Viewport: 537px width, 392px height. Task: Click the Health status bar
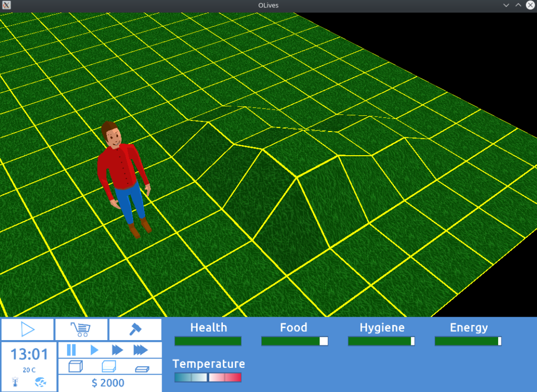(208, 341)
